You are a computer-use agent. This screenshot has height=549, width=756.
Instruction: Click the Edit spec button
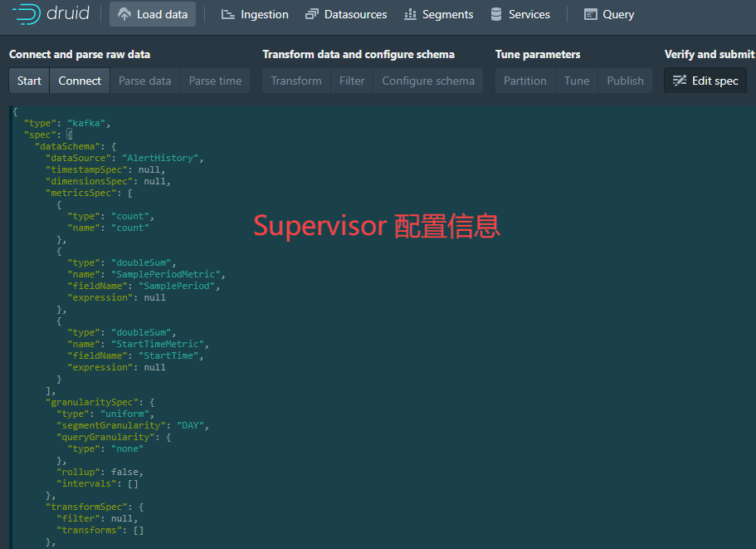pos(705,81)
